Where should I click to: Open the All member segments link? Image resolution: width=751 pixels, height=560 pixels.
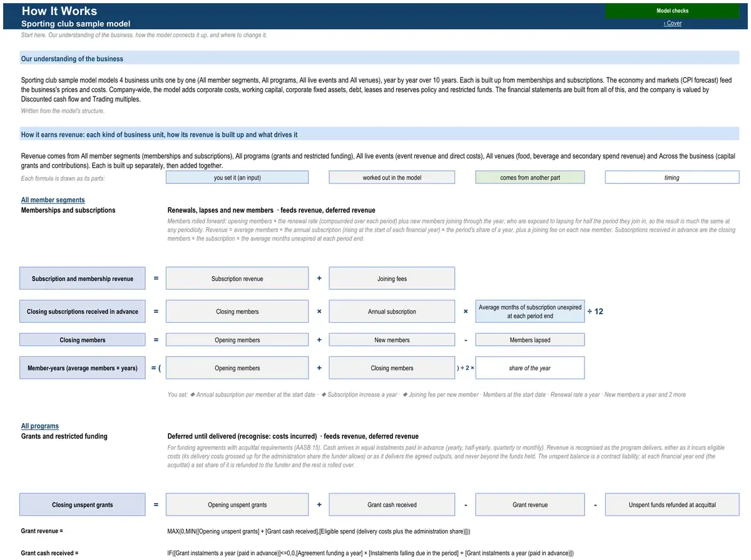[x=53, y=200]
